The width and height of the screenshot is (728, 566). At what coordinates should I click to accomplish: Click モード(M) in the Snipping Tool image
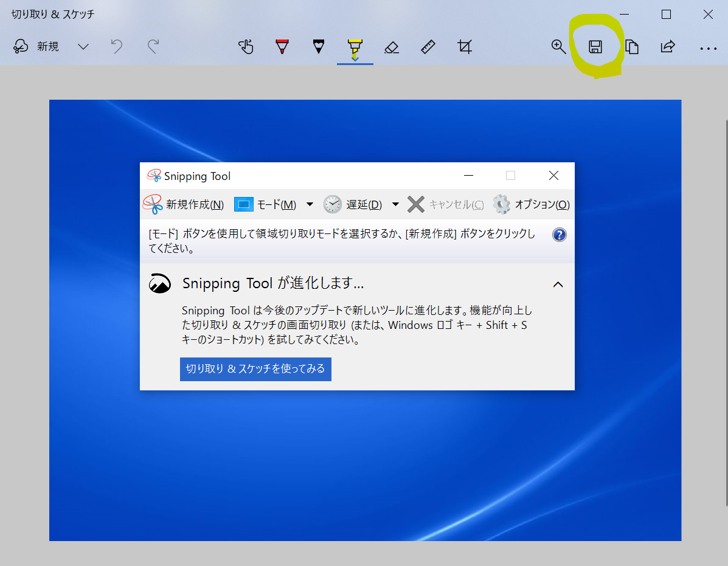266,204
